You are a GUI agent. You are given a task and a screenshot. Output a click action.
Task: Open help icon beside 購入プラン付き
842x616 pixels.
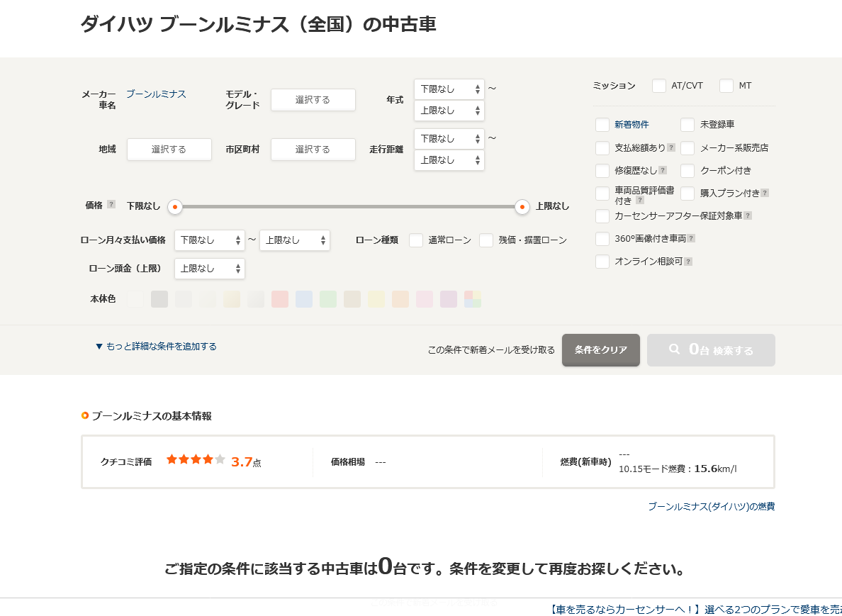(x=765, y=193)
